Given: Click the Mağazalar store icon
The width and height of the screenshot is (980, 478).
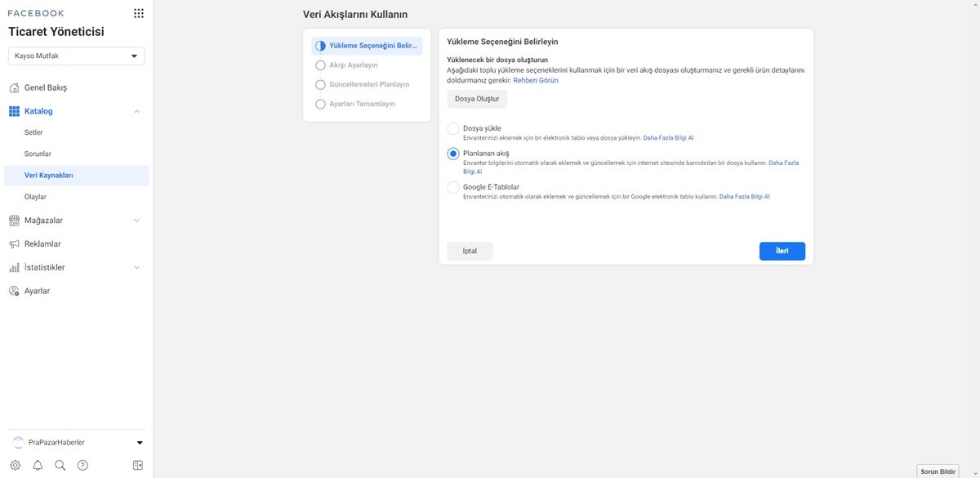Looking at the screenshot, I should pyautogui.click(x=14, y=221).
